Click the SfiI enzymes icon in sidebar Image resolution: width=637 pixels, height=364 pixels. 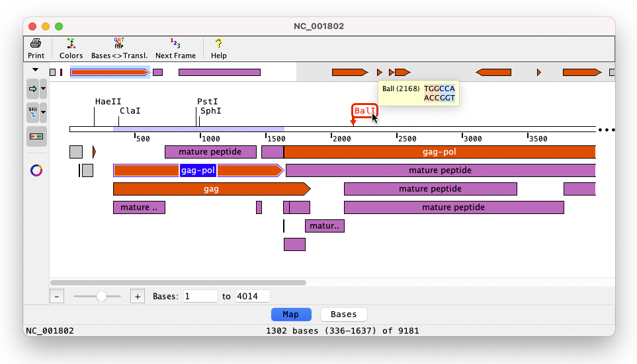[x=32, y=112]
